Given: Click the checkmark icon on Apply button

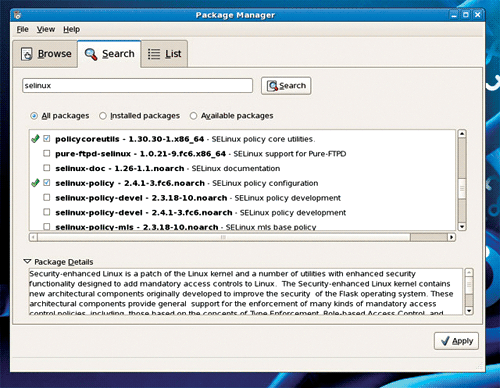Looking at the screenshot, I should (x=445, y=341).
